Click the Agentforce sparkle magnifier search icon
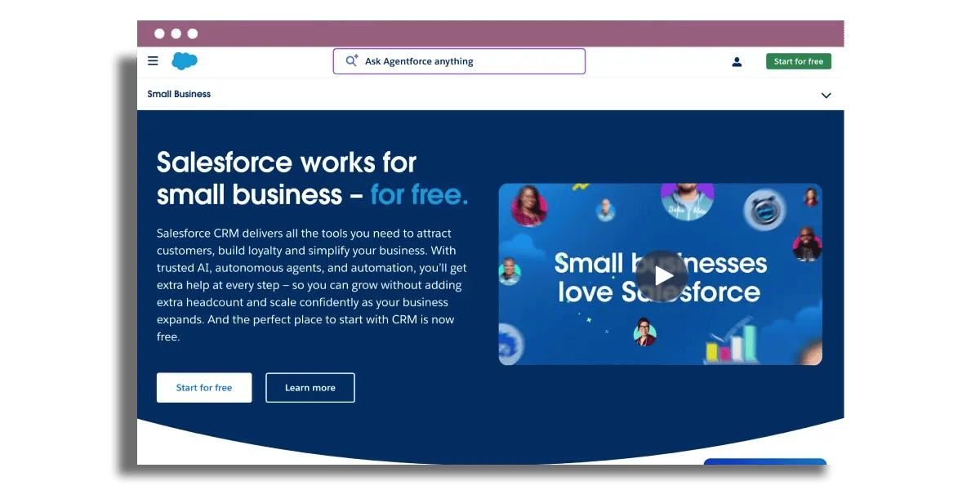 (x=350, y=60)
